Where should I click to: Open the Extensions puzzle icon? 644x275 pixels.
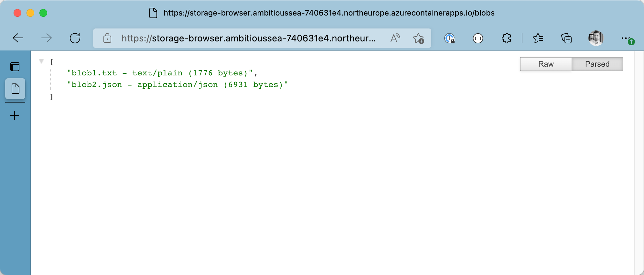506,38
